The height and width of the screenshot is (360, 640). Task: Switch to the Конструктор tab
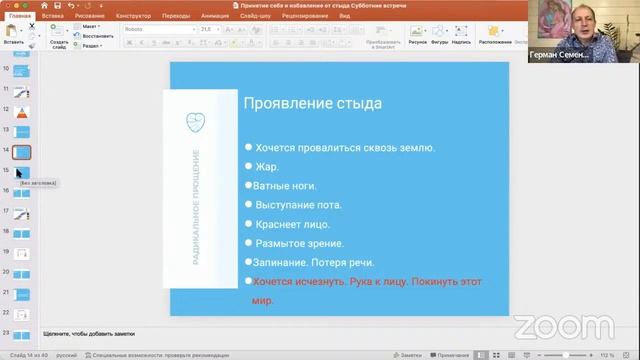click(133, 16)
